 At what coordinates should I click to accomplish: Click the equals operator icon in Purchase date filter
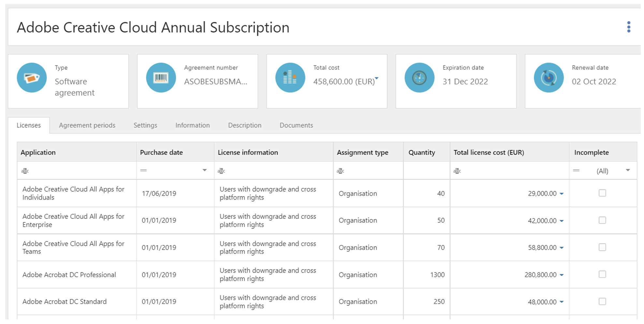pyautogui.click(x=143, y=170)
